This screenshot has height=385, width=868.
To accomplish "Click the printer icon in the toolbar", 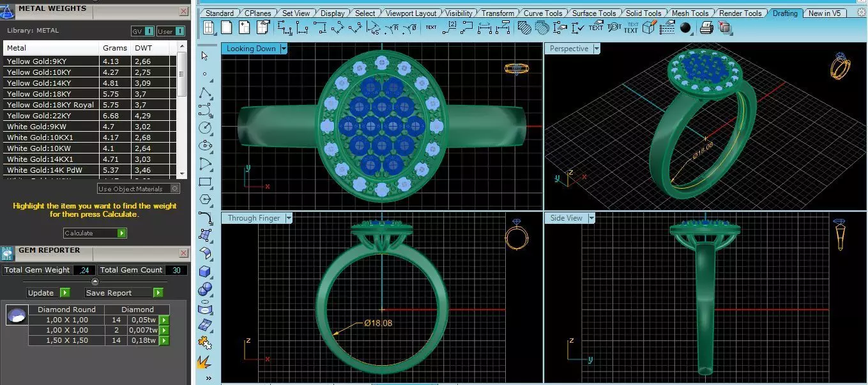I will point(706,27).
